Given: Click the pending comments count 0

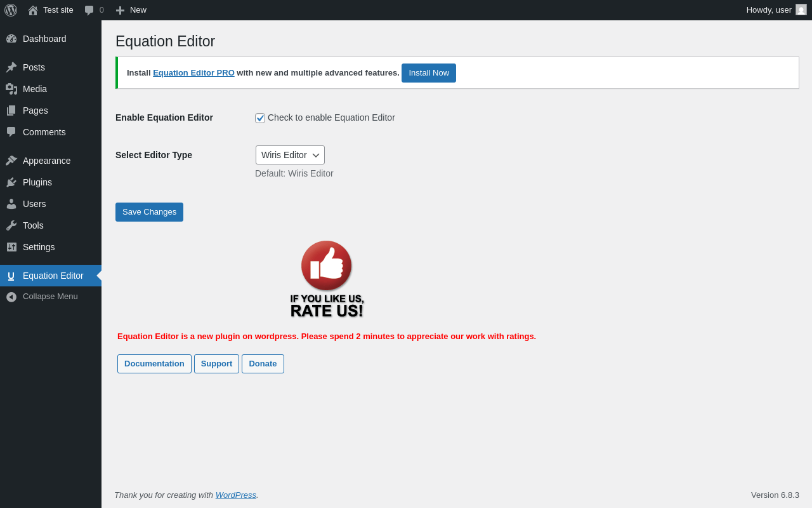Looking at the screenshot, I should click(101, 10).
